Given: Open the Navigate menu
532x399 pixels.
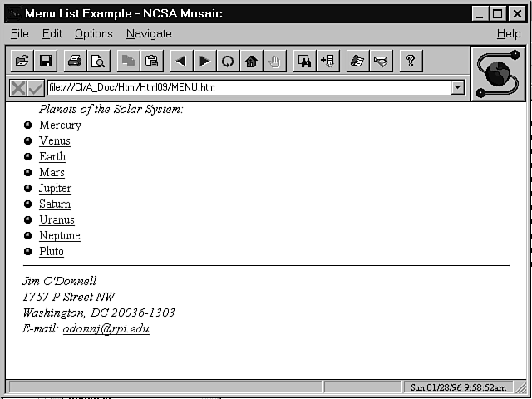Looking at the screenshot, I should (x=149, y=33).
